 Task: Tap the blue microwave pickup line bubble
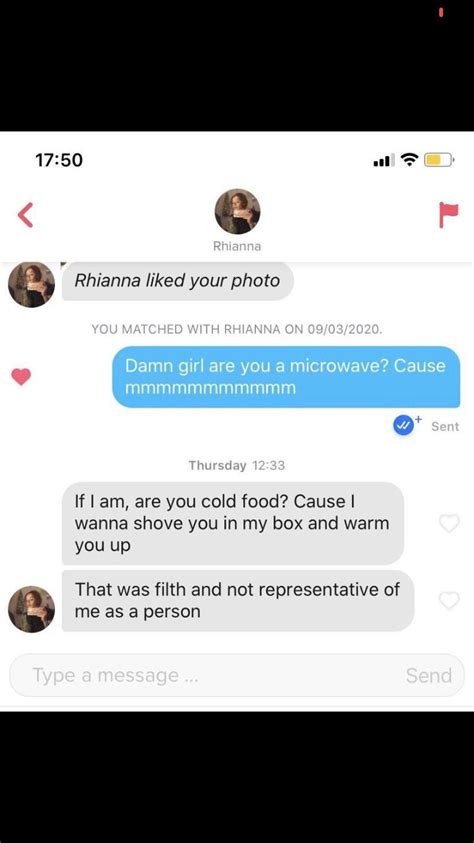[x=286, y=376]
